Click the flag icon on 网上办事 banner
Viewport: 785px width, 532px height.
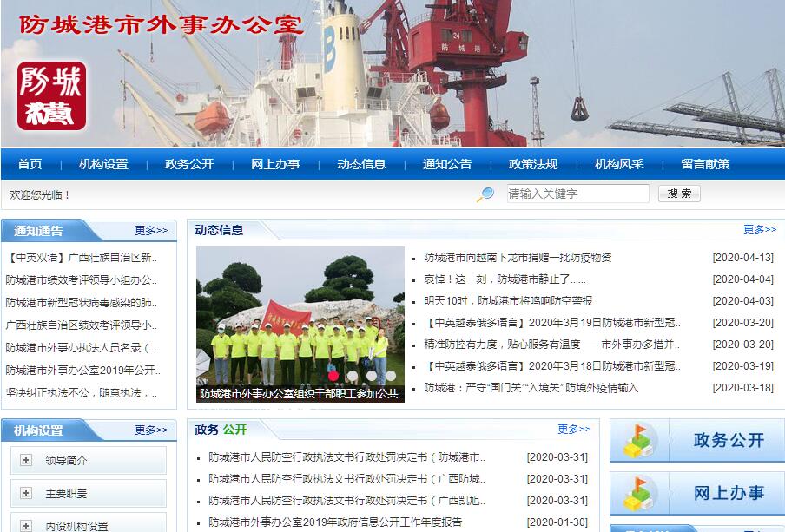[x=637, y=494]
